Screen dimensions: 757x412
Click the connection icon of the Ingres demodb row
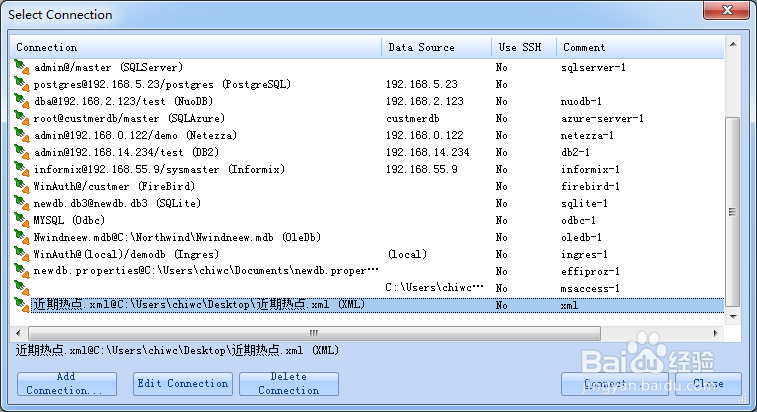pos(22,254)
